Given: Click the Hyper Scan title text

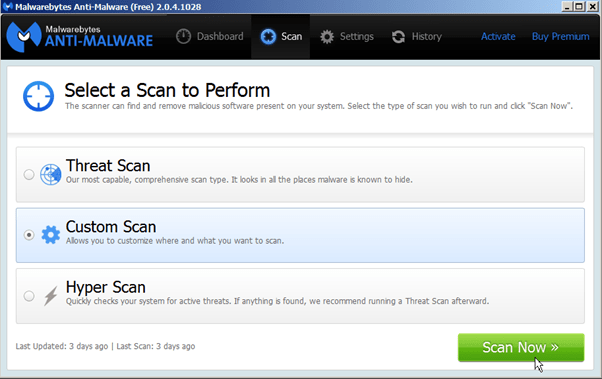Looking at the screenshot, I should tap(106, 287).
